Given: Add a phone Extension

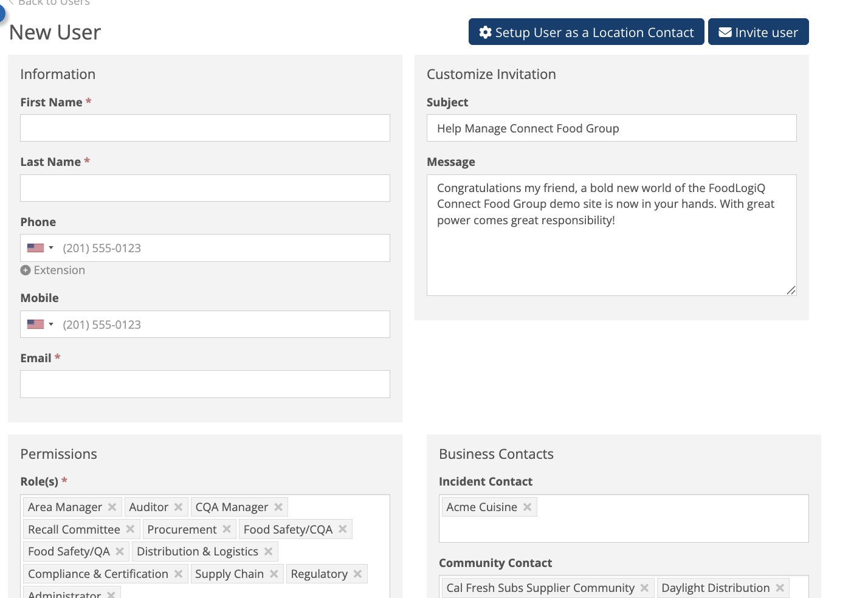Looking at the screenshot, I should (x=53, y=270).
